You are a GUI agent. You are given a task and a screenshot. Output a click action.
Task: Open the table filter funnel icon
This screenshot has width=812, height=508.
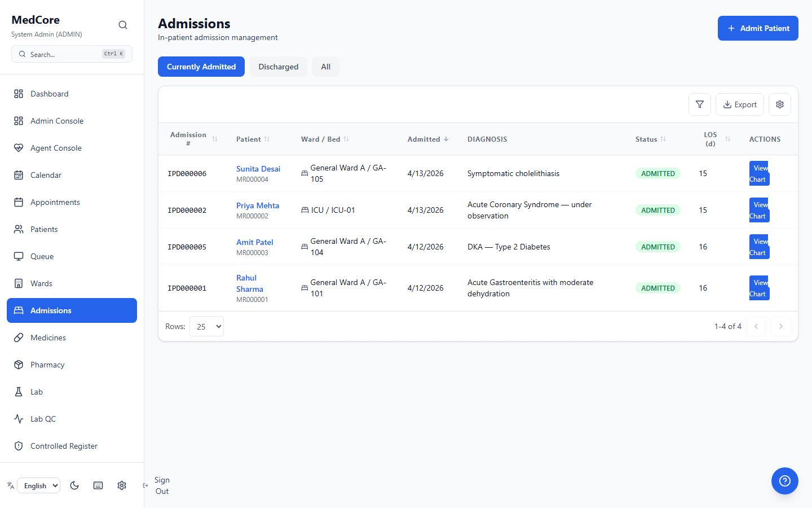click(x=700, y=104)
